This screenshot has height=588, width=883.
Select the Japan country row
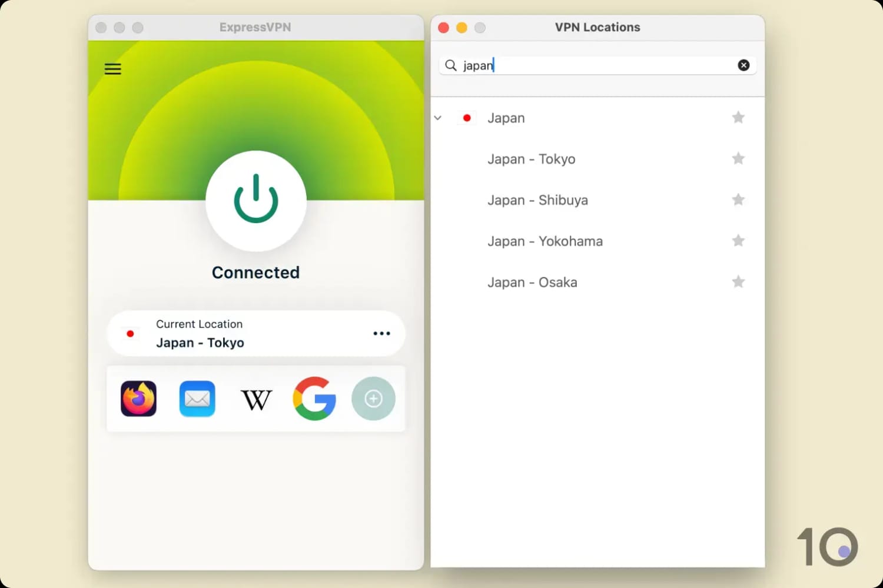tap(597, 118)
